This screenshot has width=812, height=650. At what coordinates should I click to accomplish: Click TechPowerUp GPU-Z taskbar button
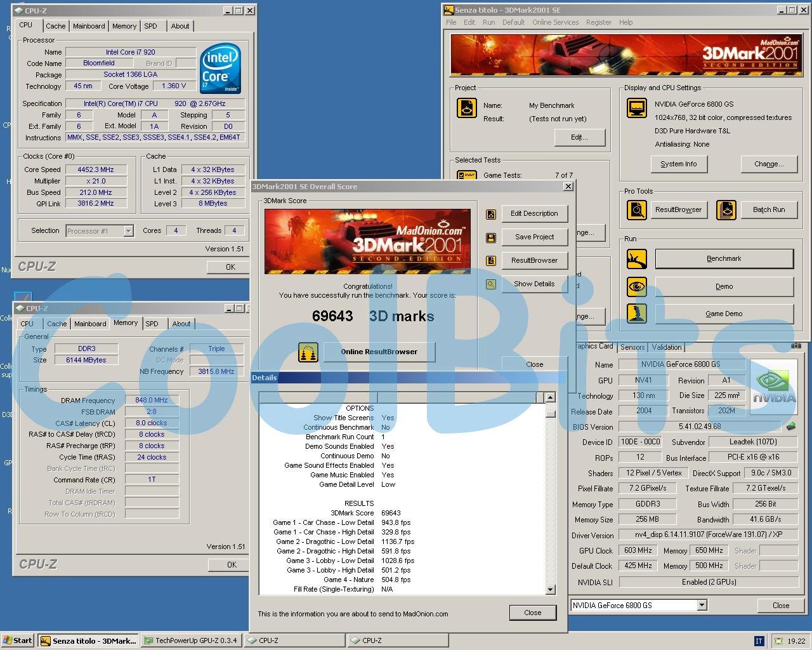[192, 640]
